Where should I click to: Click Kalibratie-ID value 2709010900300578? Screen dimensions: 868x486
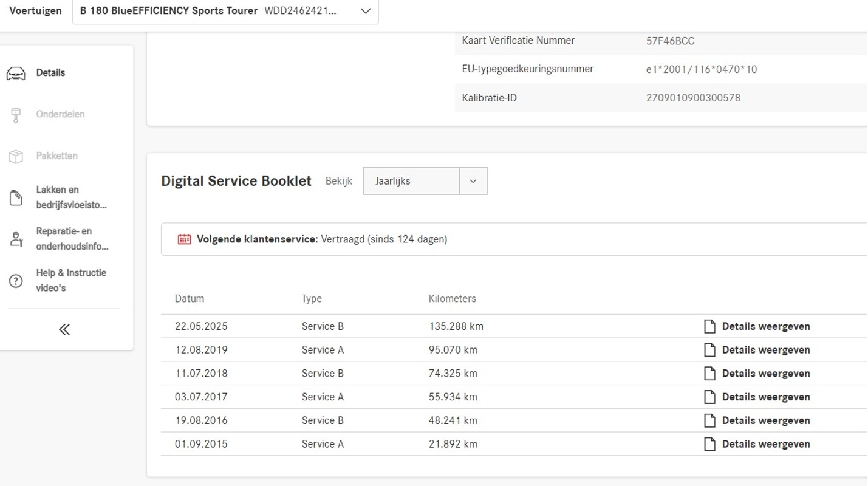[694, 98]
